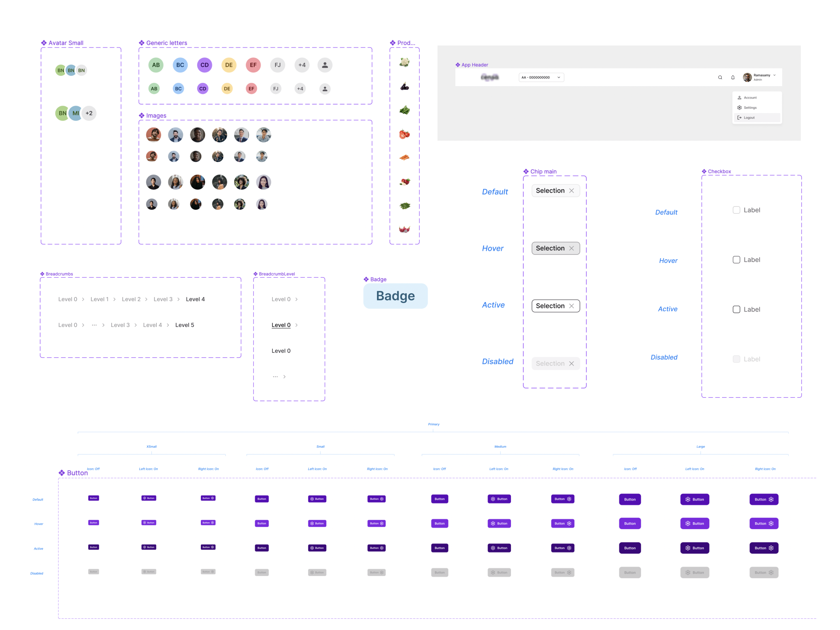The height and width of the screenshot is (630, 840).
Task: Expand the ellipsis in the BreadcrumbLevel component
Action: (x=275, y=377)
